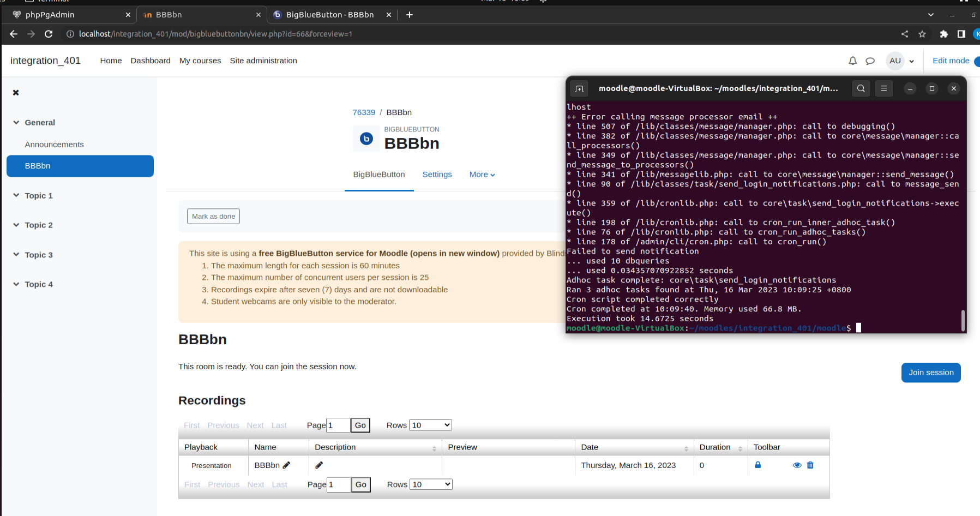Edit the recording name BBBbn with pencil icon
Viewport: 980px width, 516px height.
pos(286,465)
